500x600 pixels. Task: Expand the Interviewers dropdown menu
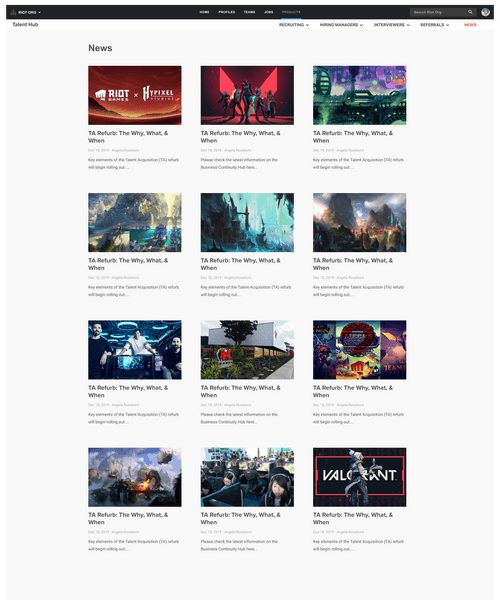coord(392,25)
